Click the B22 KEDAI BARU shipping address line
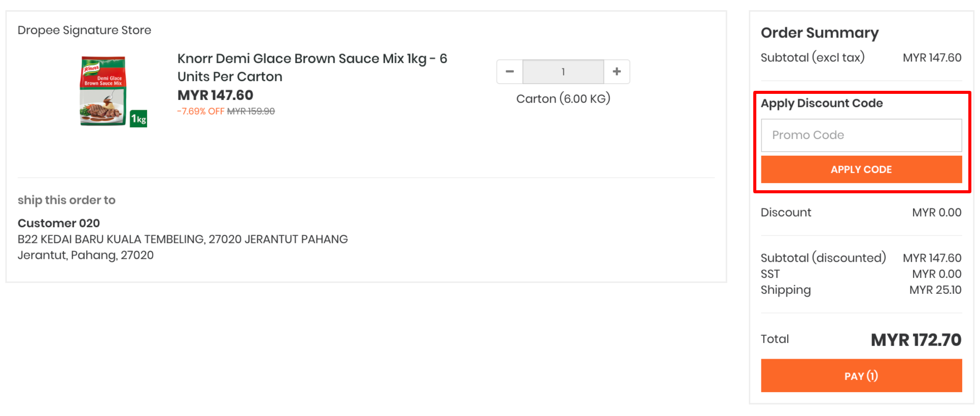This screenshot has height=416, width=980. coord(183,239)
